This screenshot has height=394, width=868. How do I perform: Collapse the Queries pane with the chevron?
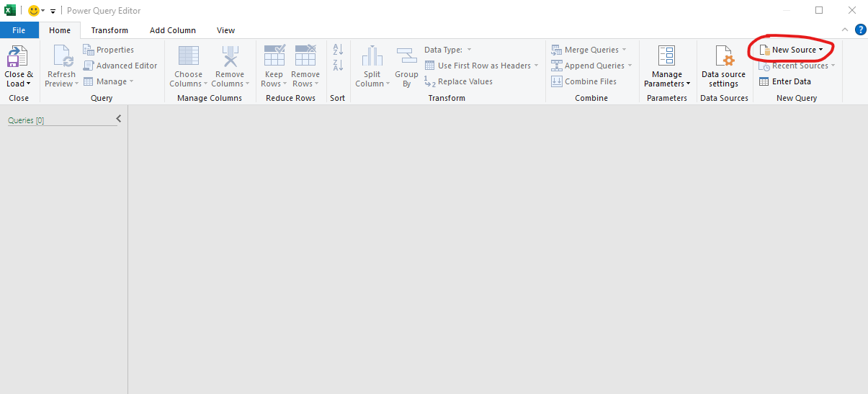[x=118, y=119]
